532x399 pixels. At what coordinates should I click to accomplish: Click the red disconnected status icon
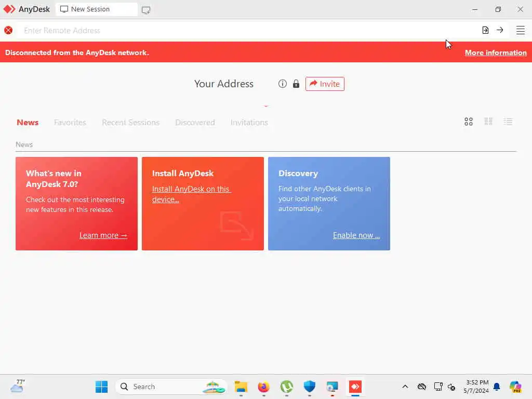[x=8, y=30]
